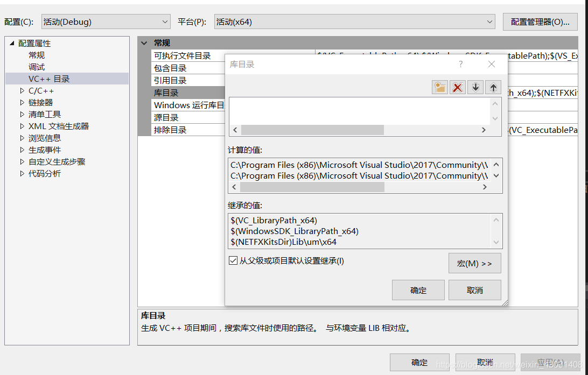This screenshot has height=375, width=588.
Task: Enable 从父级或项目默认设置继承 checkbox
Action: point(233,260)
